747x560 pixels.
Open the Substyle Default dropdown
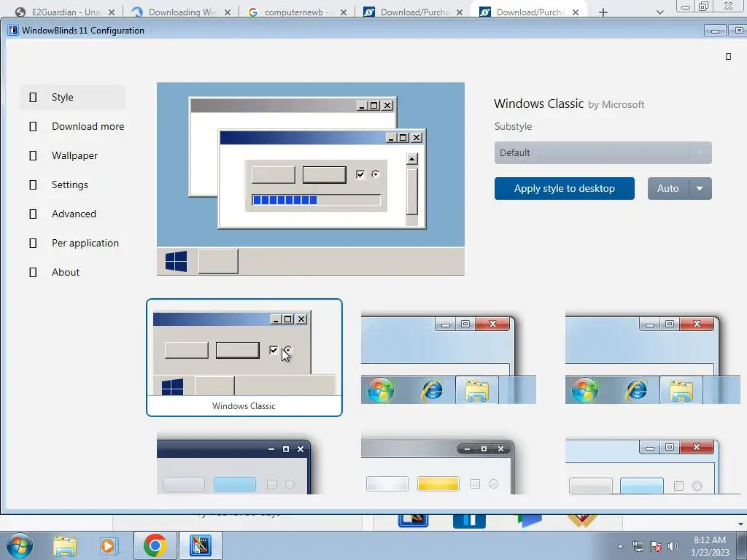click(603, 153)
